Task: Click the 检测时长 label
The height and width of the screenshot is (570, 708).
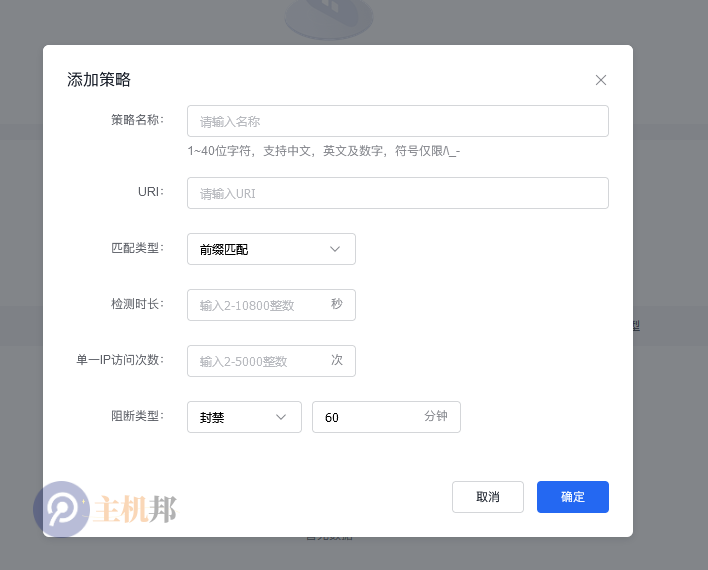Action: [137, 304]
